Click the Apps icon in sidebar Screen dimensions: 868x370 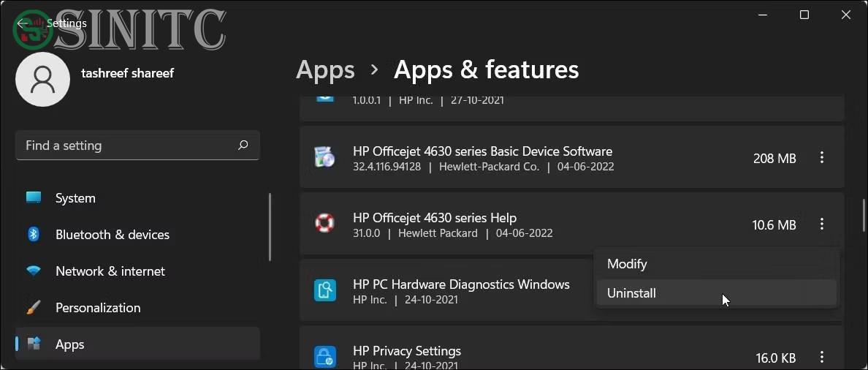coord(34,344)
